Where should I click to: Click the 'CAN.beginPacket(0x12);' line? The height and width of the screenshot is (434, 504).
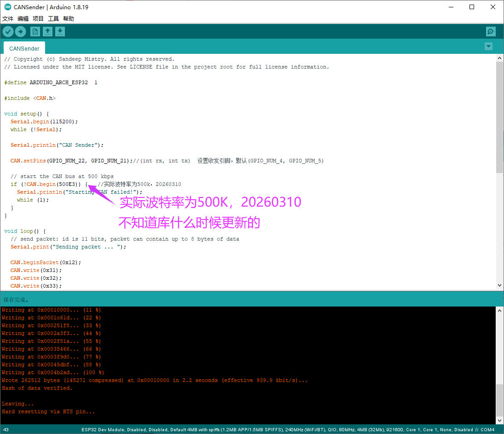click(x=46, y=262)
